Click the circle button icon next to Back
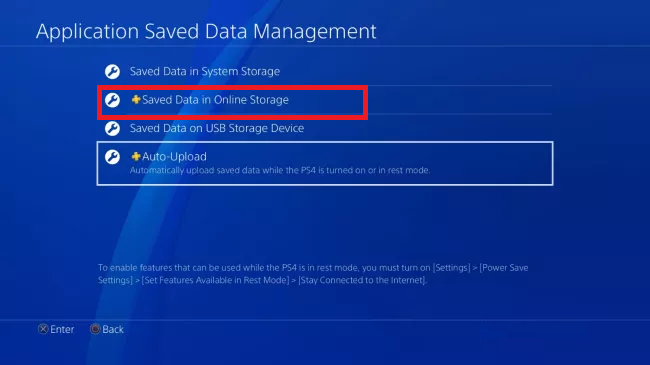 [95, 329]
